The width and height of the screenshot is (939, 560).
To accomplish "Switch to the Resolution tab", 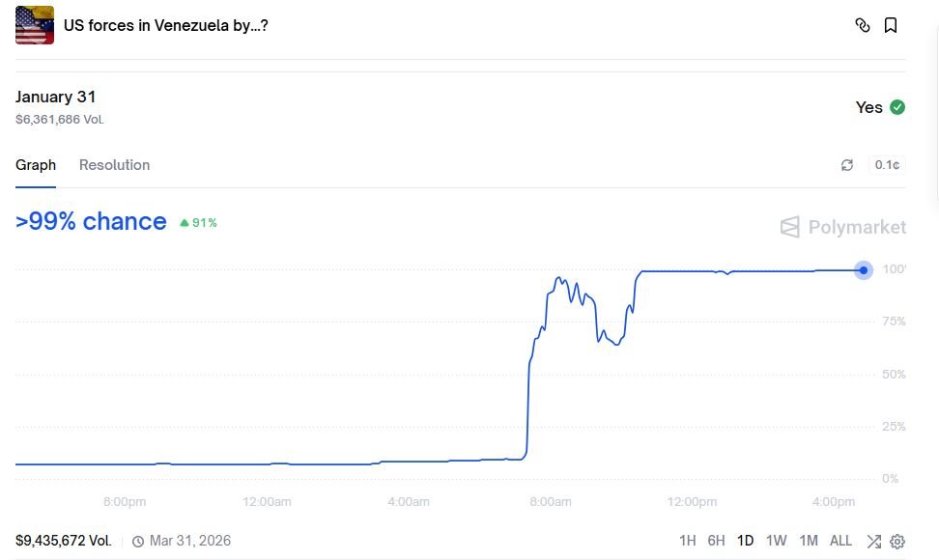I will tap(114, 165).
